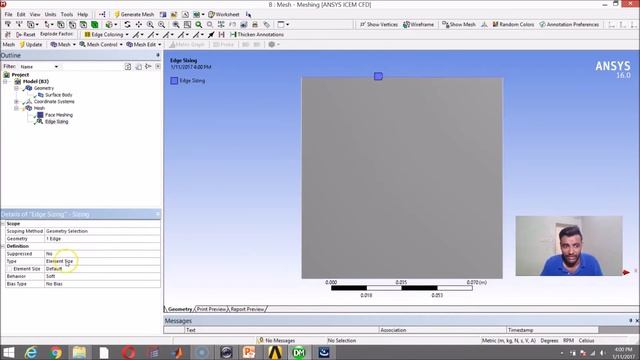This screenshot has width=640, height=360.
Task: Toggle Wireframe display mode
Action: click(x=418, y=24)
